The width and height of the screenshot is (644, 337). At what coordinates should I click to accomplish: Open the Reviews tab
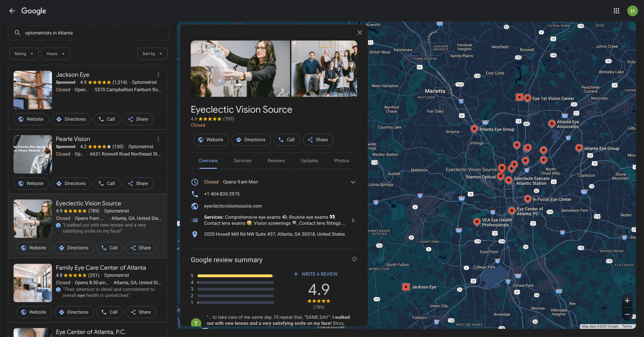(276, 160)
